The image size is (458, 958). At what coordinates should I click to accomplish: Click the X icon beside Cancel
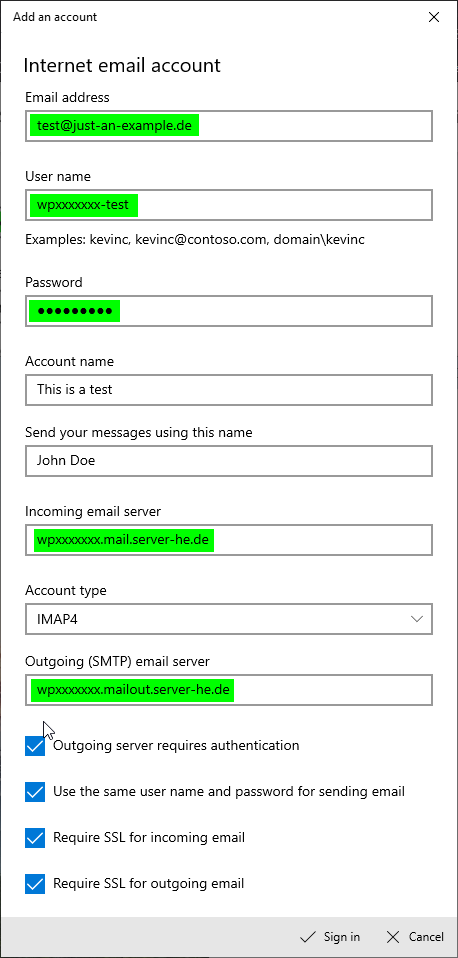point(394,937)
